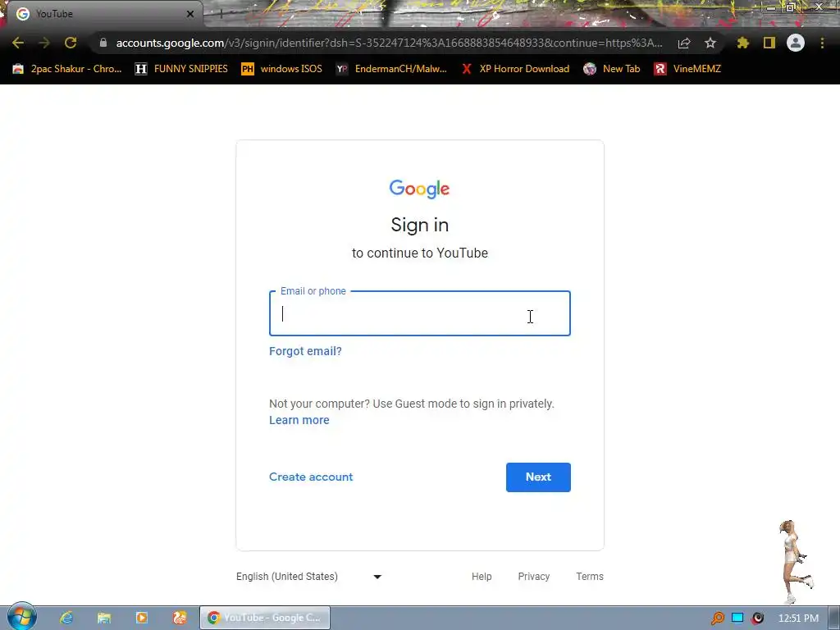Image resolution: width=840 pixels, height=630 pixels.
Task: Open the EndermanCH/Malw... bookmark
Action: [x=391, y=69]
